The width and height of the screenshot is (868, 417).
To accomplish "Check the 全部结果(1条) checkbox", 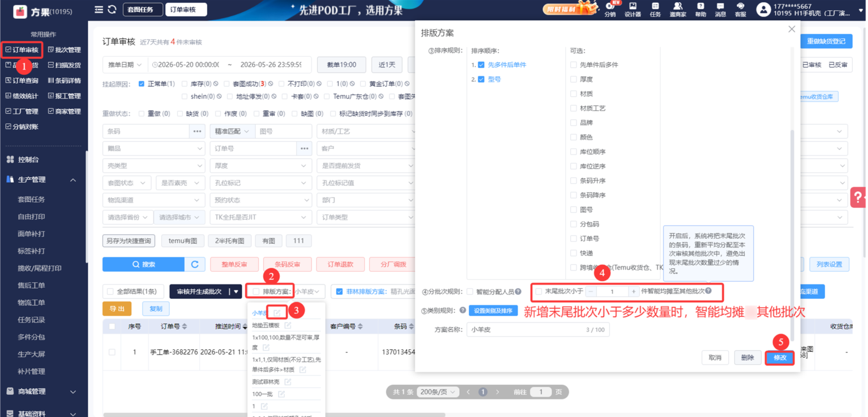I will point(110,291).
